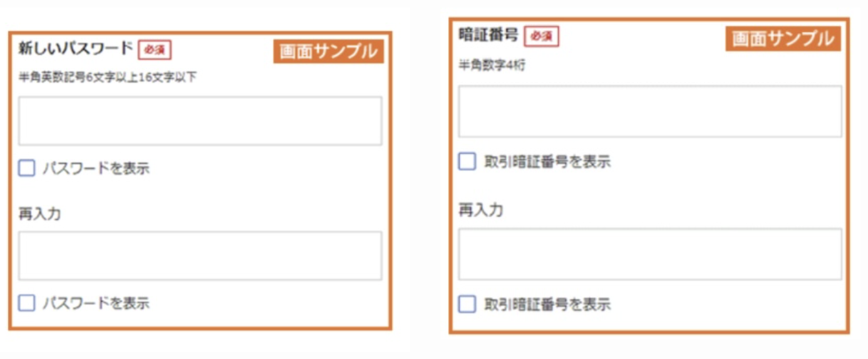
Task: Click the 半角数字4桁 hint text
Action: [x=492, y=65]
